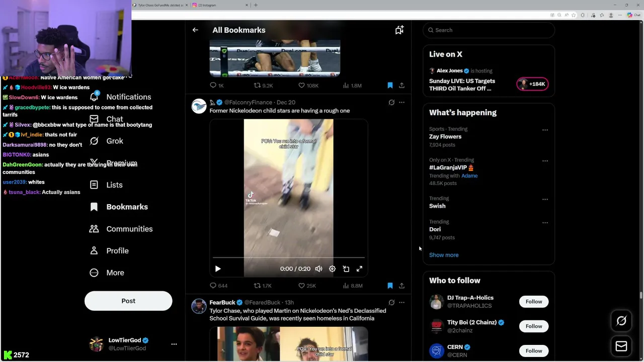This screenshot has width=644, height=362.
Task: Switch to the Tylor Chase GoFundMe tab
Action: point(161,5)
